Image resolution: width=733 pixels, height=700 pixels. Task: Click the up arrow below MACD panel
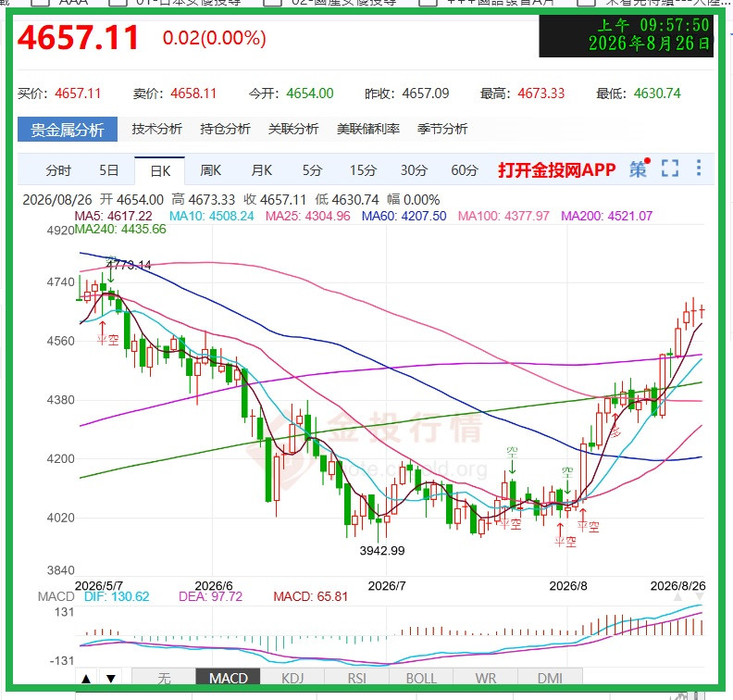pos(86,679)
